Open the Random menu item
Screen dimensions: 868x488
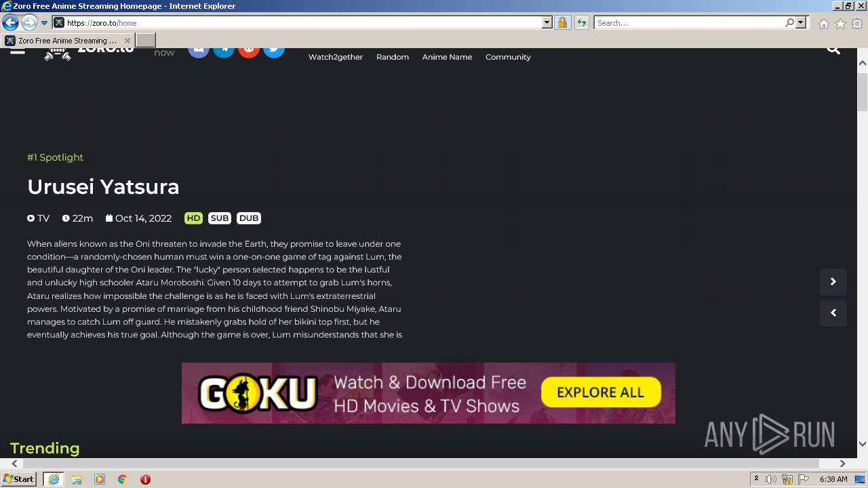393,57
